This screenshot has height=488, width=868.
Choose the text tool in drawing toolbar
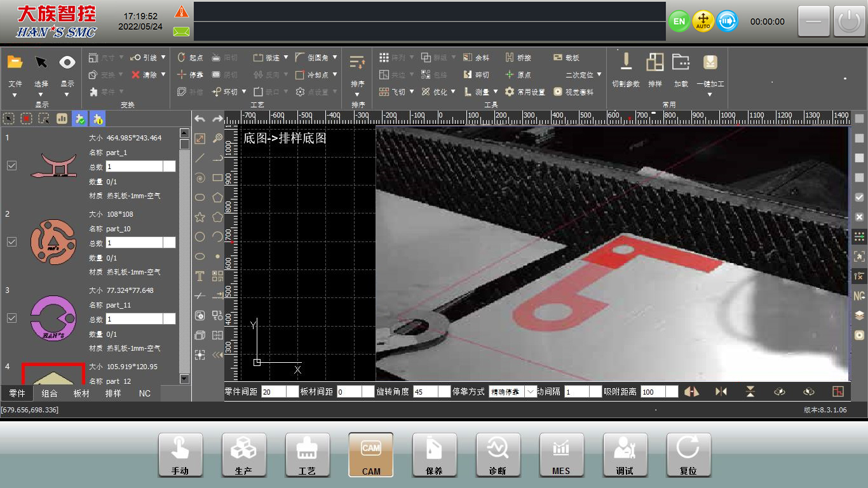pos(200,276)
